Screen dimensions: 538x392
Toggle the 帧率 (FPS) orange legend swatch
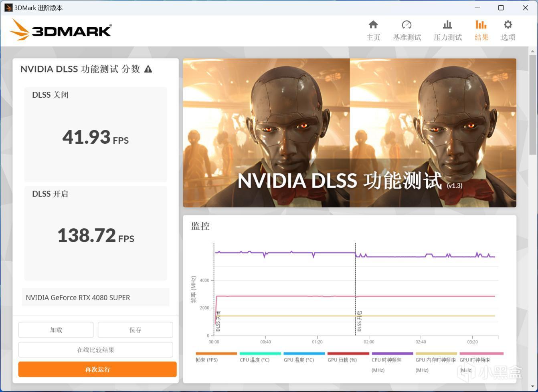216,354
